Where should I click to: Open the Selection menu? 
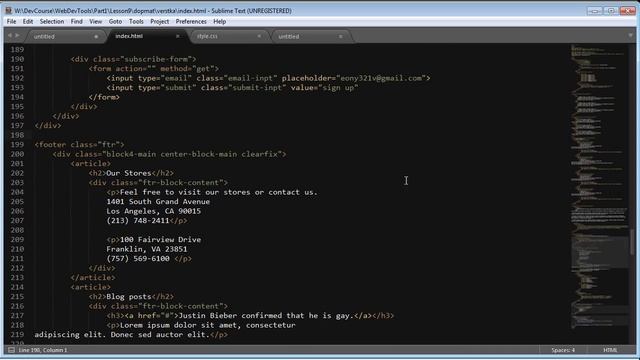tap(52, 22)
